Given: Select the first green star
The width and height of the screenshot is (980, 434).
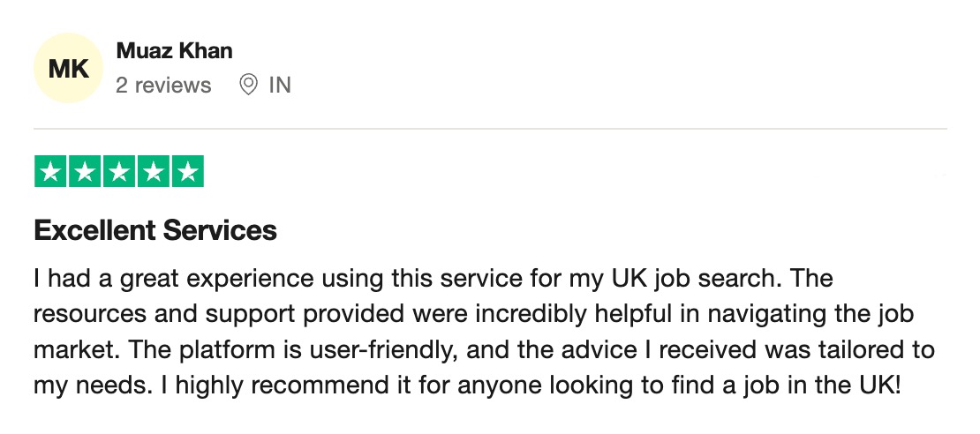Looking at the screenshot, I should tap(50, 171).
